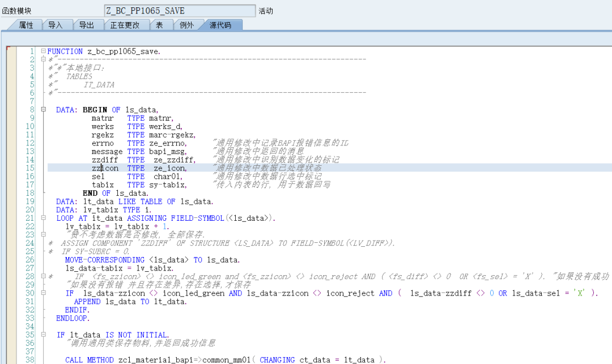Click 'matnr' field name on line 9
Image resolution: width=612 pixels, height=364 pixels.
point(103,118)
